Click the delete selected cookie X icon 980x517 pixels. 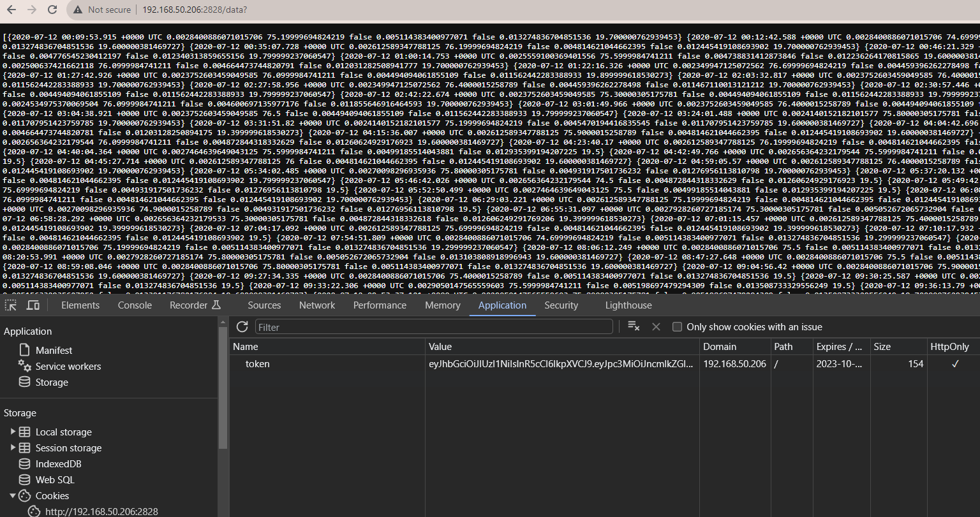tap(655, 326)
